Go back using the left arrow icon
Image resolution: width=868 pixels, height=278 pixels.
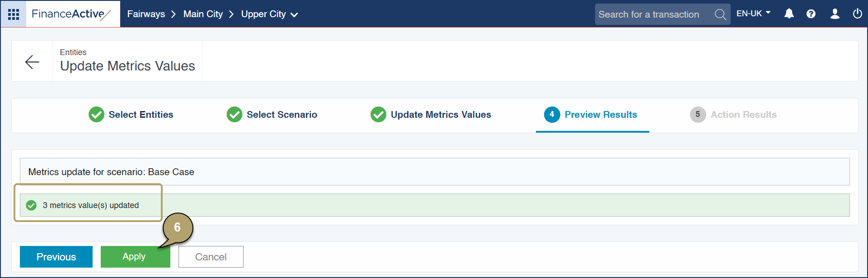point(32,62)
